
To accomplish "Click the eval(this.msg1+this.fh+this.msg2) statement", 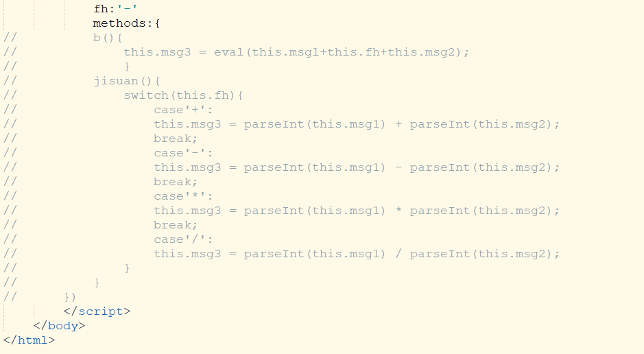I will point(296,52).
